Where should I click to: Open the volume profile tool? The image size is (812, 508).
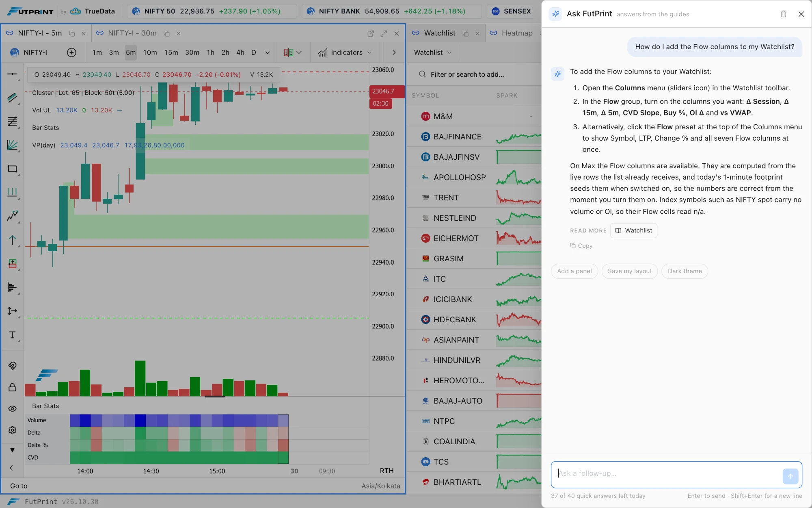(12, 288)
